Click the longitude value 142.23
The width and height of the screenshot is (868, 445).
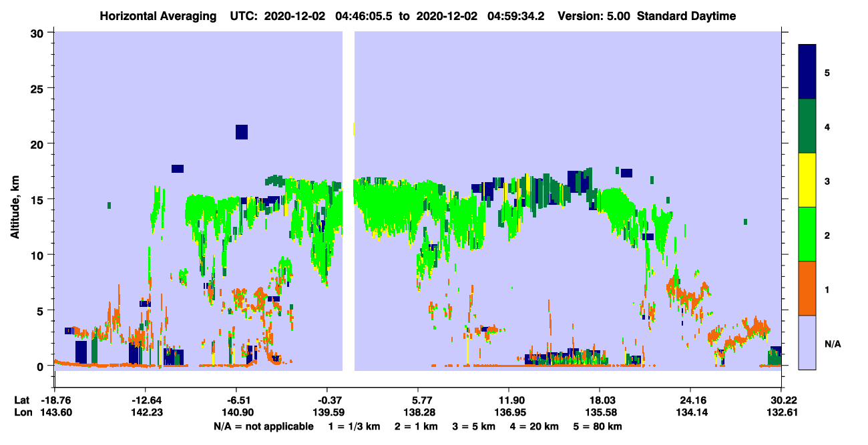(x=146, y=412)
